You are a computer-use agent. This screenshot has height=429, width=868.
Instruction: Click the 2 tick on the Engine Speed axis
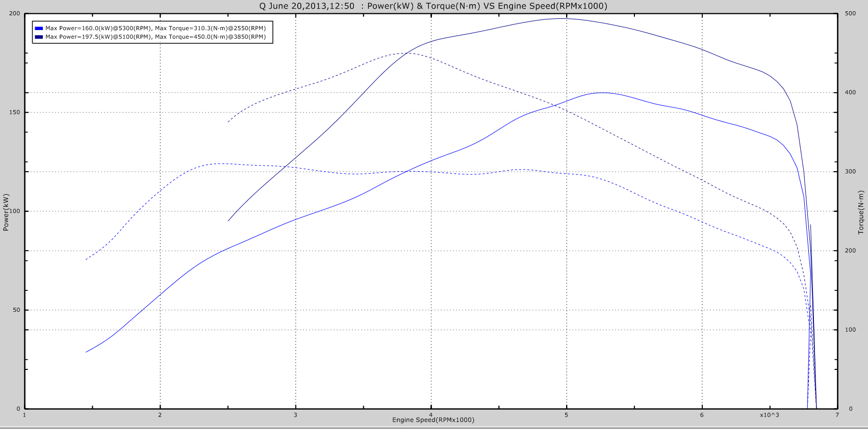pos(160,415)
